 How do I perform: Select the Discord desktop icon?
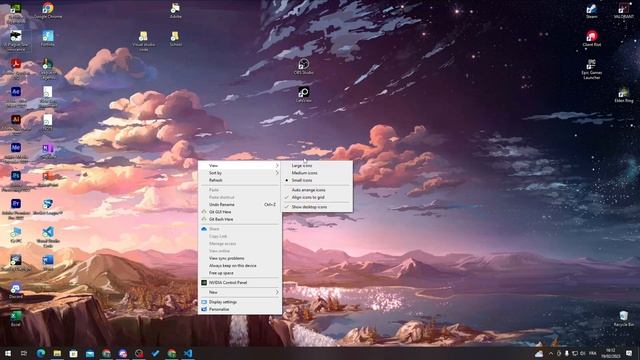pos(16,291)
